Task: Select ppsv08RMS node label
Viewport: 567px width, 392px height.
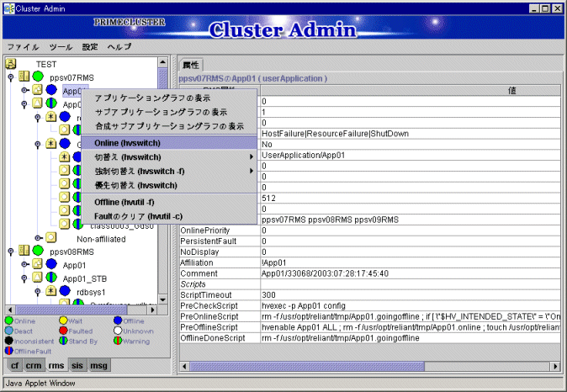Action: [72, 252]
